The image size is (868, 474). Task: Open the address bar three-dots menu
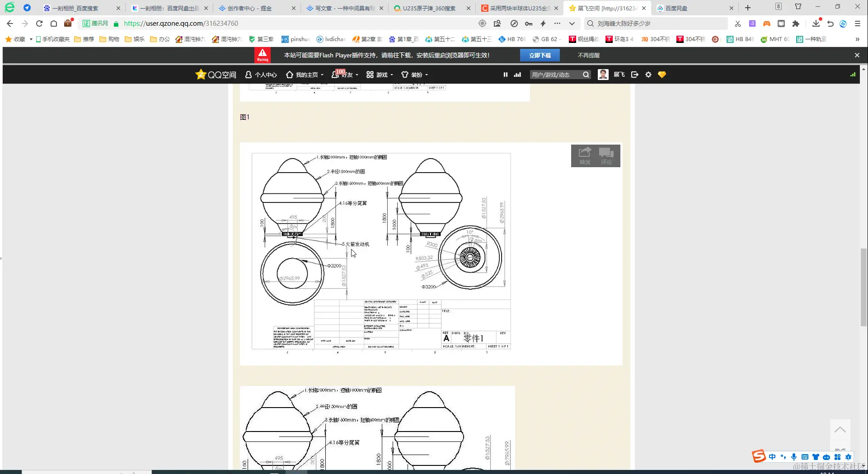(558, 23)
